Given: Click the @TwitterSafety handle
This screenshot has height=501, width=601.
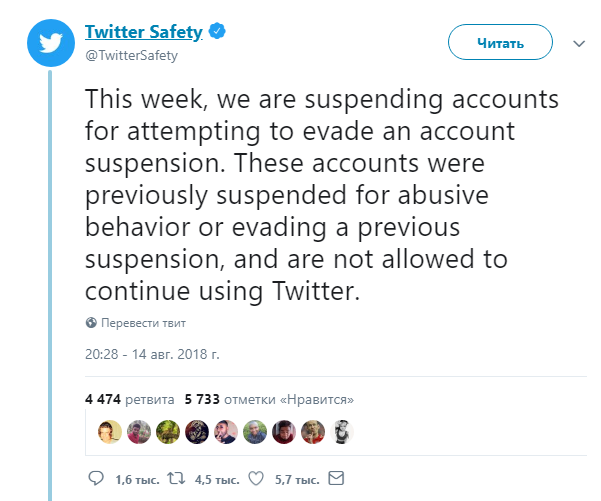Looking at the screenshot, I should pyautogui.click(x=131, y=56).
